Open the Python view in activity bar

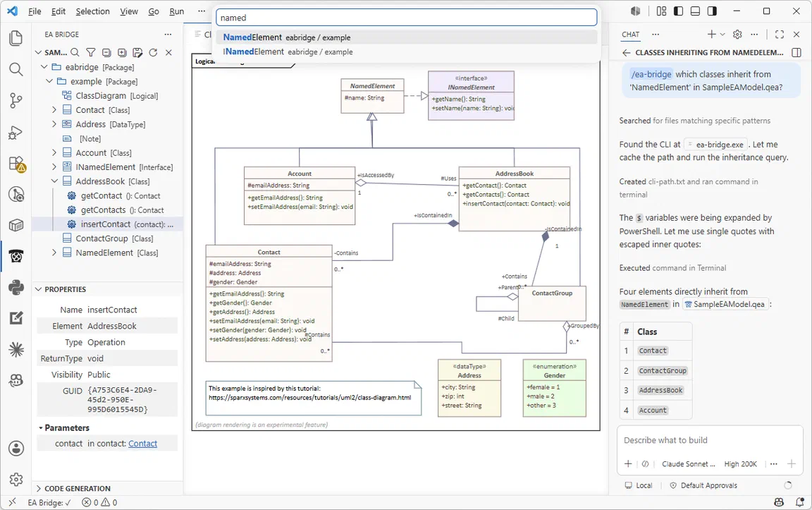click(x=16, y=287)
